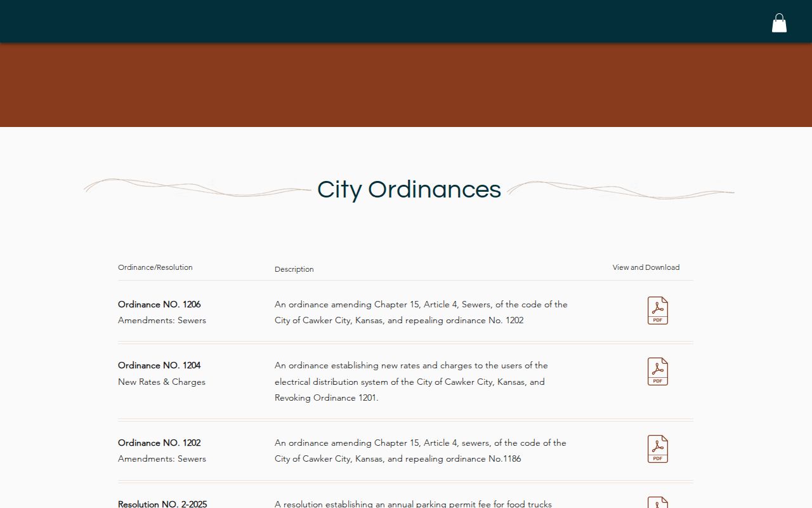The image size is (812, 508).
Task: Click the View and Download column header
Action: point(646,267)
